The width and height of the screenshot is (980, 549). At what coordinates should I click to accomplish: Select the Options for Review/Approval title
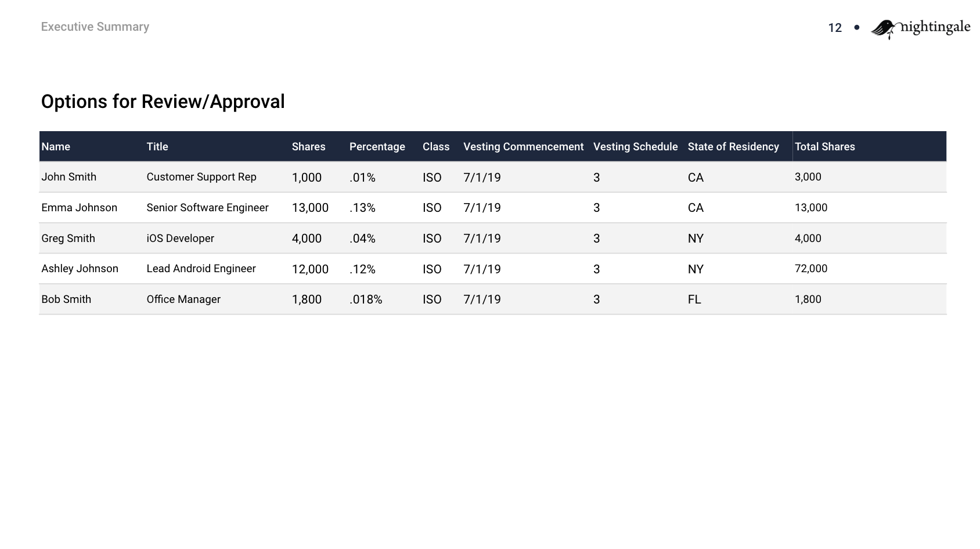point(163,102)
